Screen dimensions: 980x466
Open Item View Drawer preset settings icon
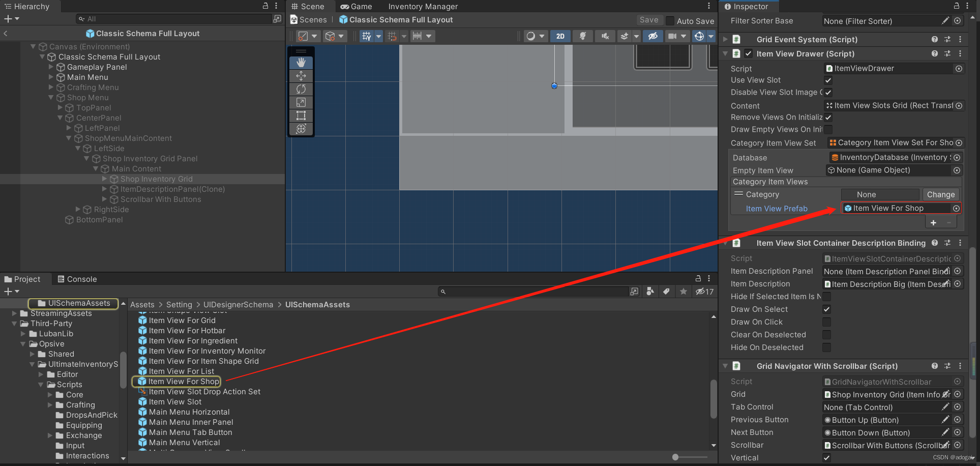[947, 53]
